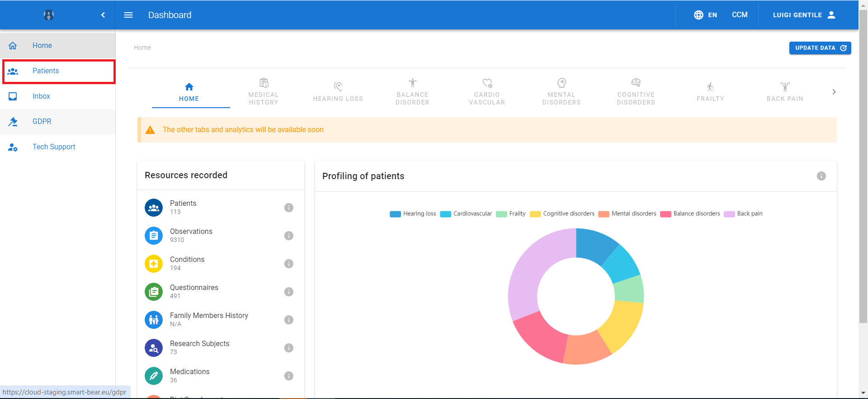Click the page vertical scrollbar
This screenshot has width=868, height=399.
tap(863, 167)
